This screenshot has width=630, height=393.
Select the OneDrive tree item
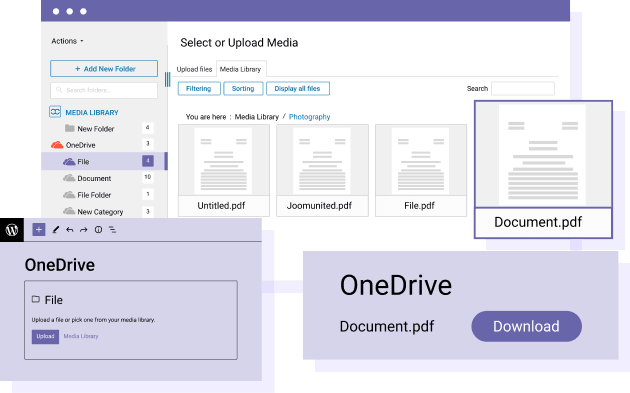click(80, 145)
